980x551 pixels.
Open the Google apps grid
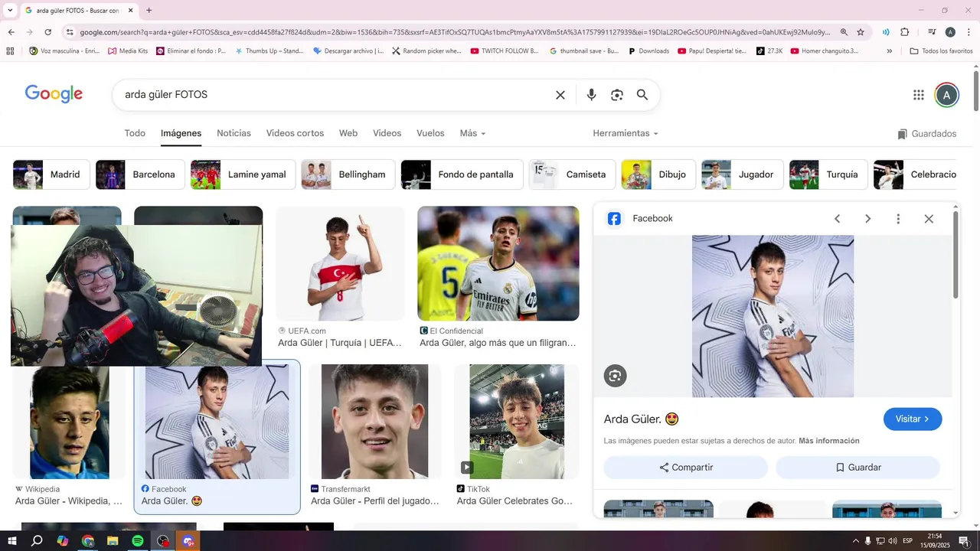pyautogui.click(x=919, y=95)
